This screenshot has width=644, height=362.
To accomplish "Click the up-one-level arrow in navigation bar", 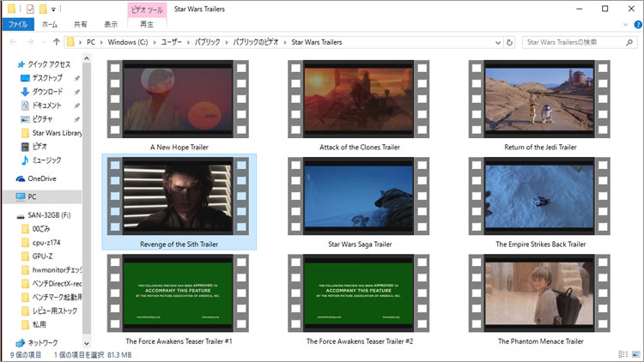I will pyautogui.click(x=57, y=41).
